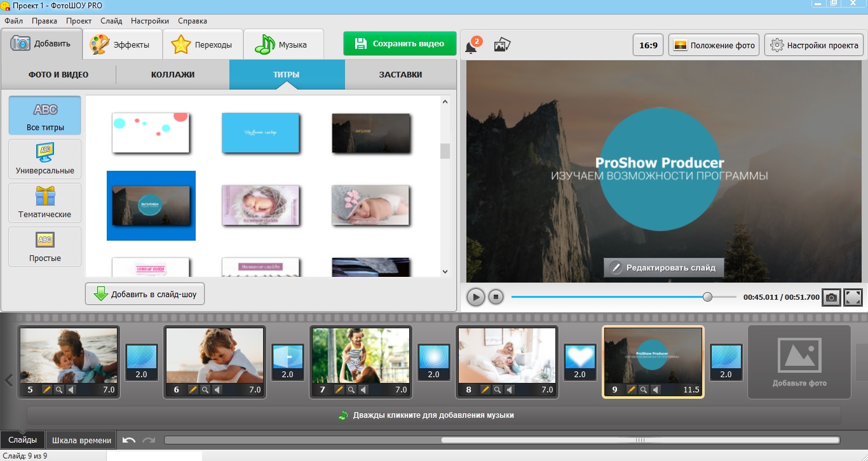
Task: Choose Тематические titles category
Action: click(45, 203)
